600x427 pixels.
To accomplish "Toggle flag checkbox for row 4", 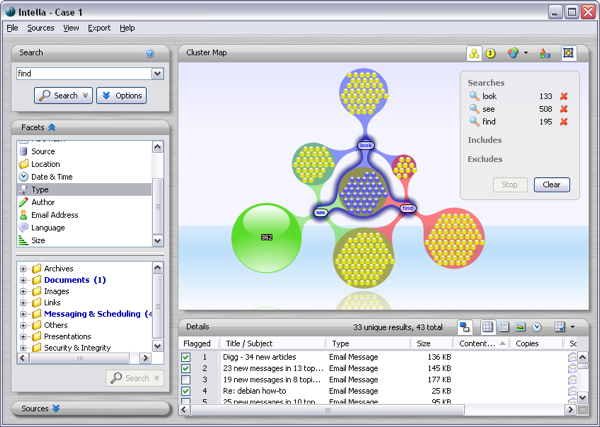I will [x=186, y=391].
